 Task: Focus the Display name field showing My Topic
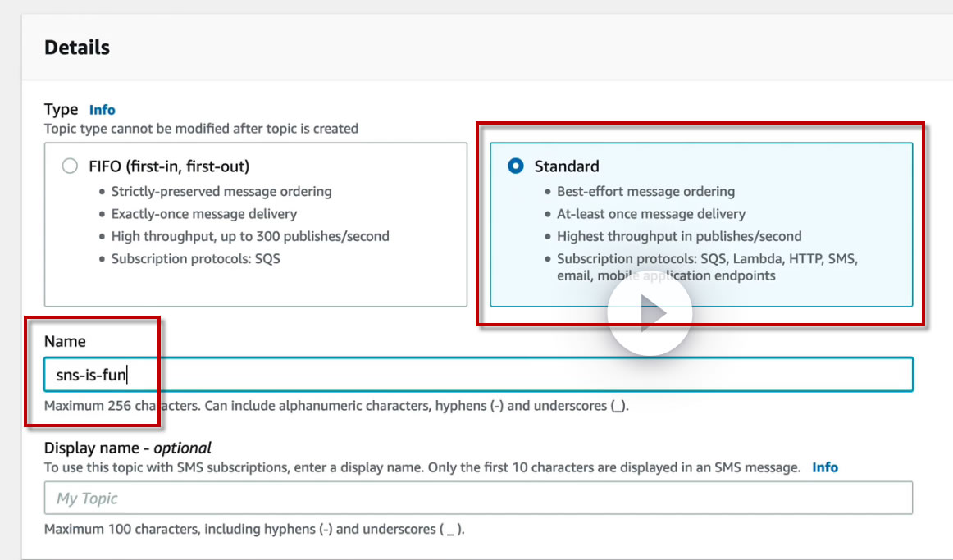(x=478, y=498)
